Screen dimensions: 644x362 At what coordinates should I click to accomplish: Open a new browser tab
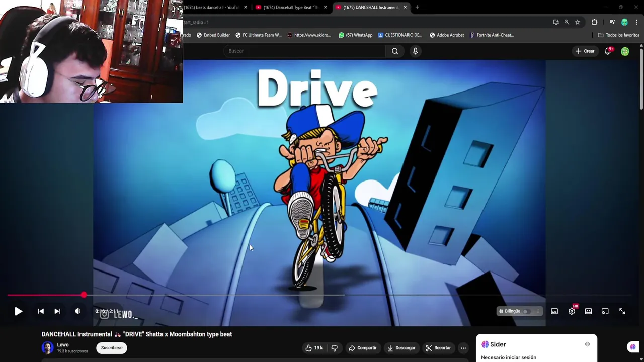(x=417, y=7)
